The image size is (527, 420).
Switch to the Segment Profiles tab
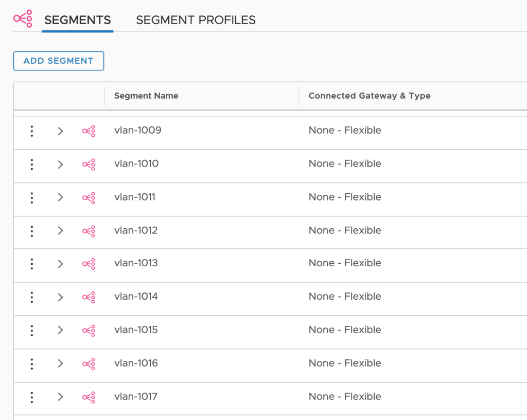tap(196, 20)
